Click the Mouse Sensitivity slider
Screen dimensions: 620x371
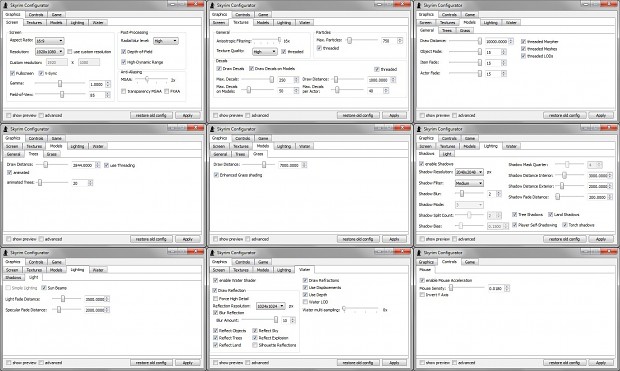click(x=467, y=288)
